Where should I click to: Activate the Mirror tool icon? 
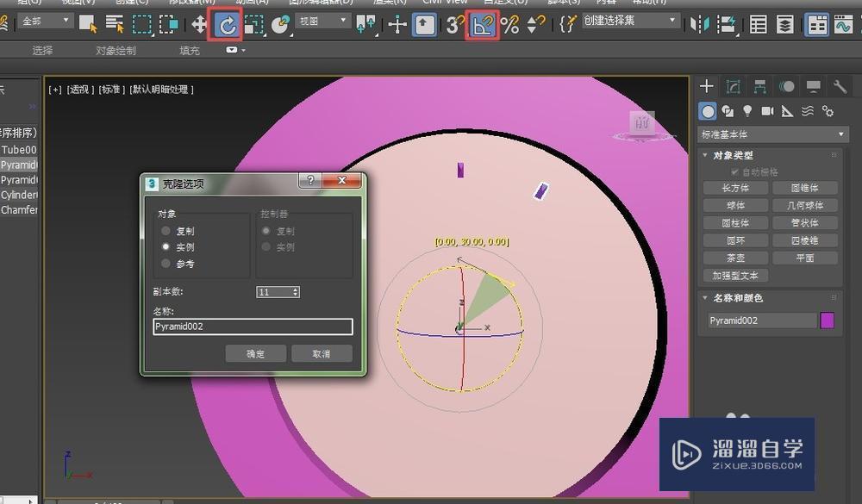(699, 23)
